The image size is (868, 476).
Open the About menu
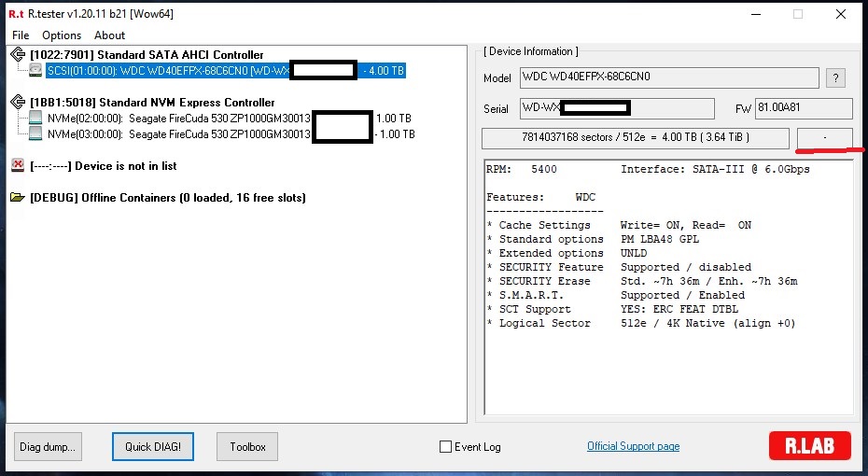(x=109, y=35)
